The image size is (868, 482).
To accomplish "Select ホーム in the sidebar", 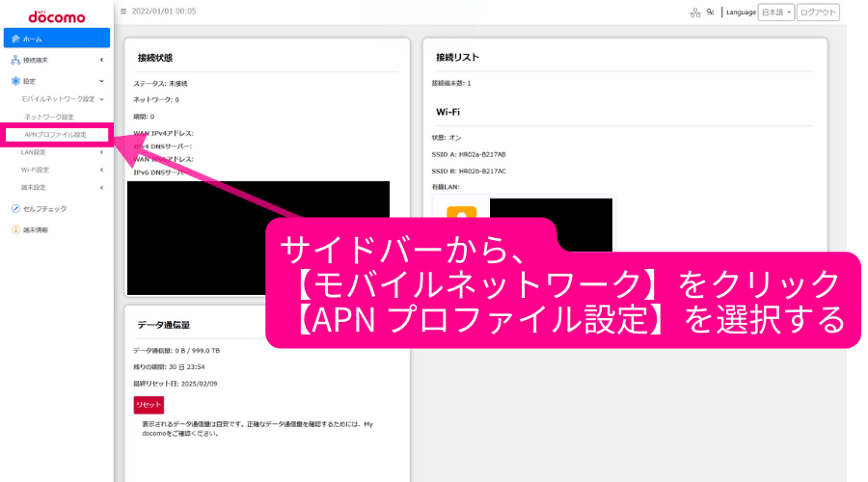I will pos(57,39).
